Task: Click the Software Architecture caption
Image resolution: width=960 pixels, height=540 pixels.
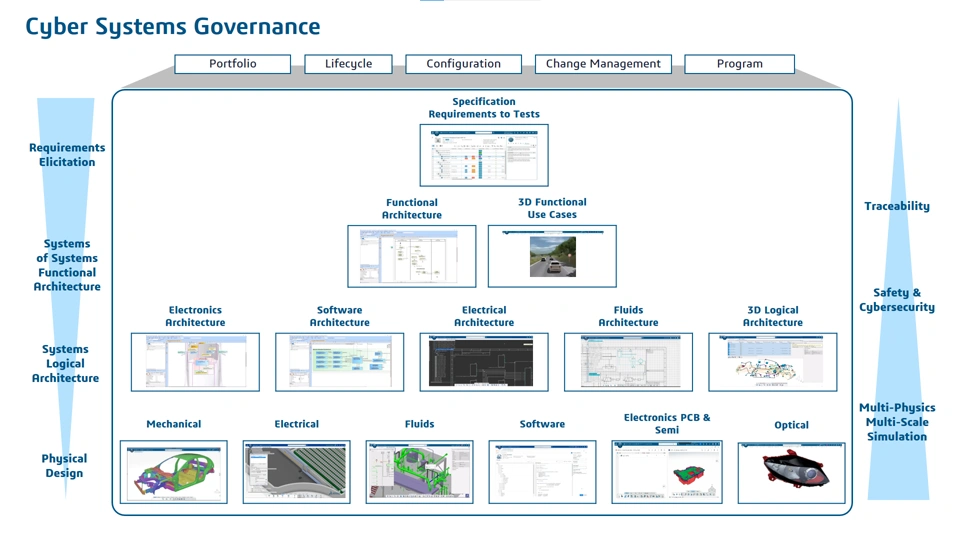Action: pos(340,317)
